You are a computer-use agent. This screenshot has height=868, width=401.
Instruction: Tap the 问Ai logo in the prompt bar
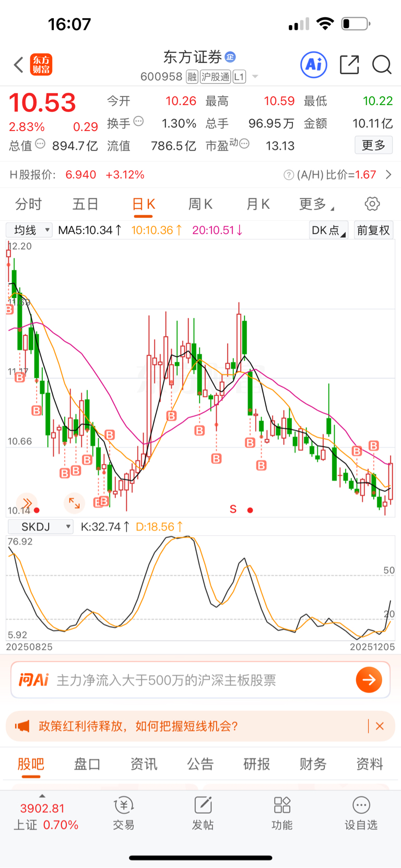pyautogui.click(x=34, y=680)
